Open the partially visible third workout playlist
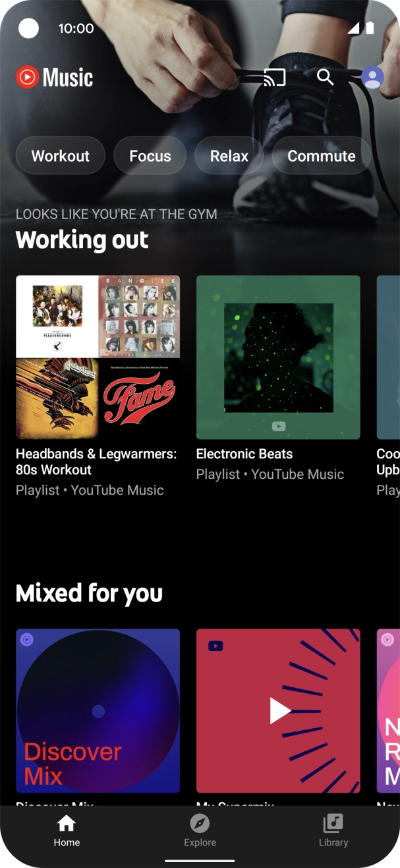400x868 pixels. (388, 357)
